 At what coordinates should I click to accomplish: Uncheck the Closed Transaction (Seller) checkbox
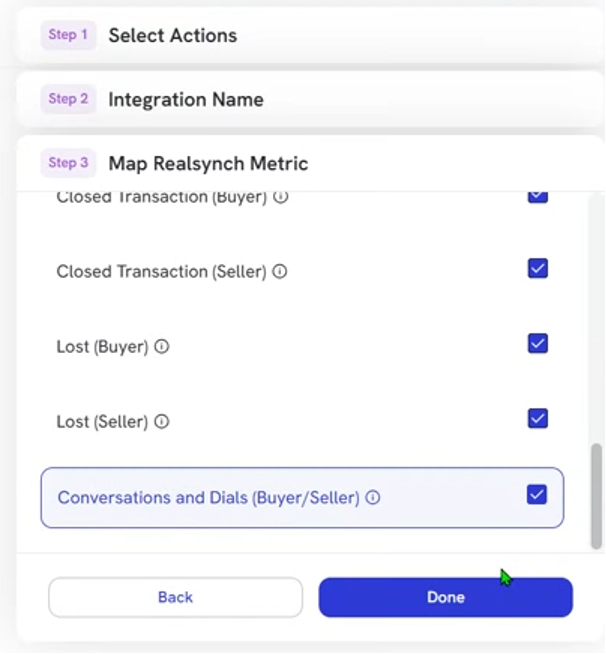click(538, 268)
